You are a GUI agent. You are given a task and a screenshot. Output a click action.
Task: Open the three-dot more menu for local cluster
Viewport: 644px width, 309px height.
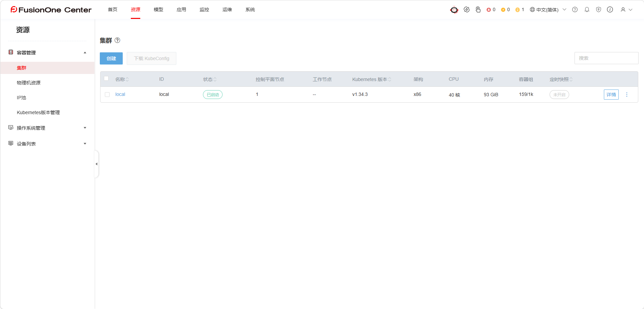pos(627,95)
